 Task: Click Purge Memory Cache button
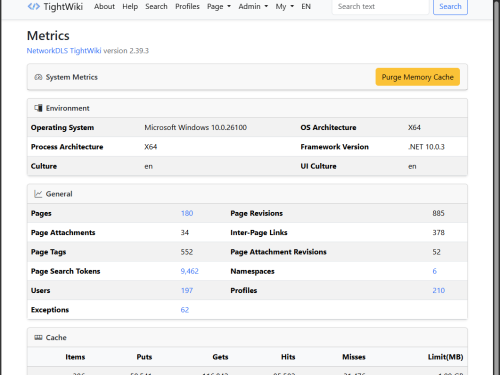(418, 77)
